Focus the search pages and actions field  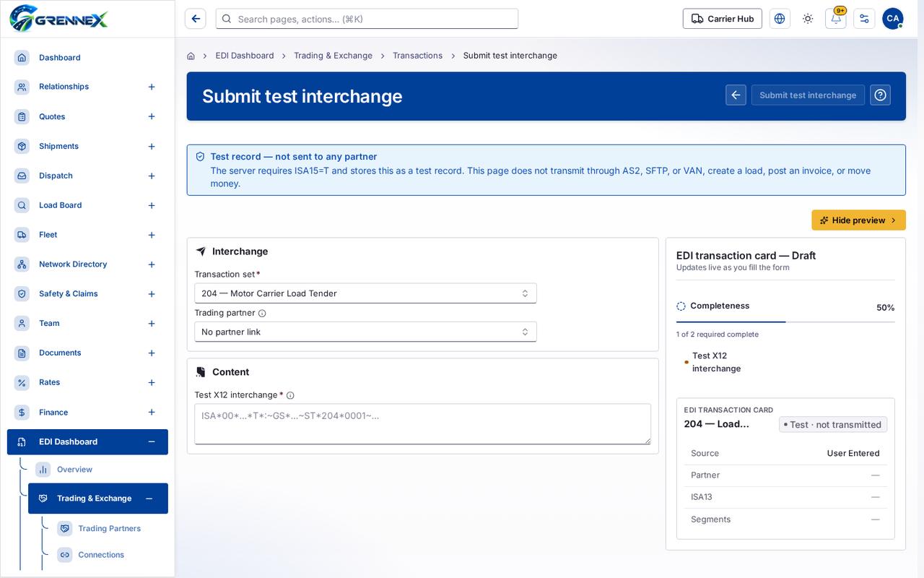pyautogui.click(x=367, y=19)
